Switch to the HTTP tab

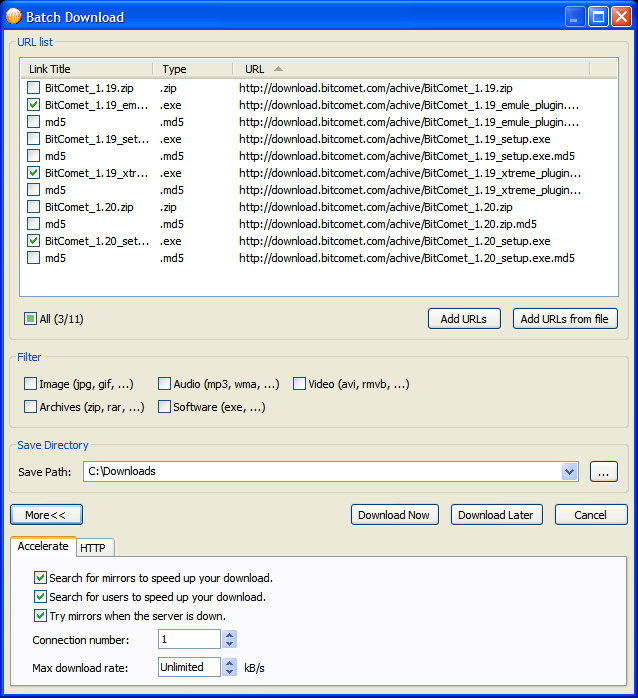coord(95,548)
